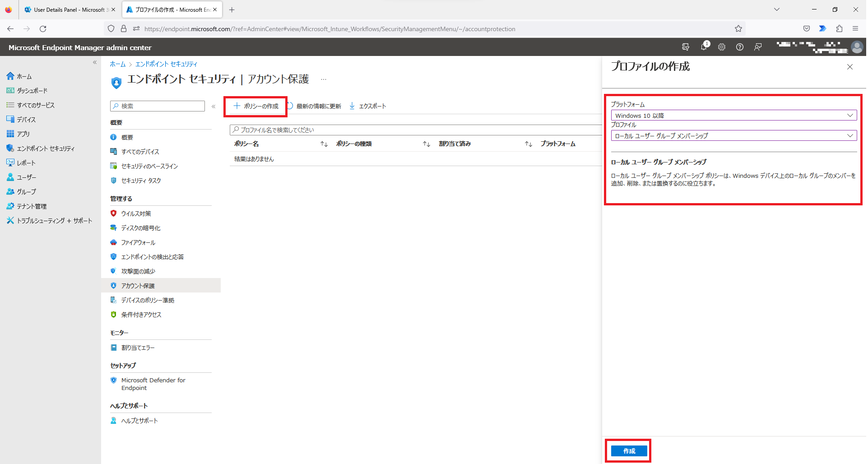This screenshot has width=868, height=464.
Task: Open 概要 in the security menu
Action: click(127, 137)
